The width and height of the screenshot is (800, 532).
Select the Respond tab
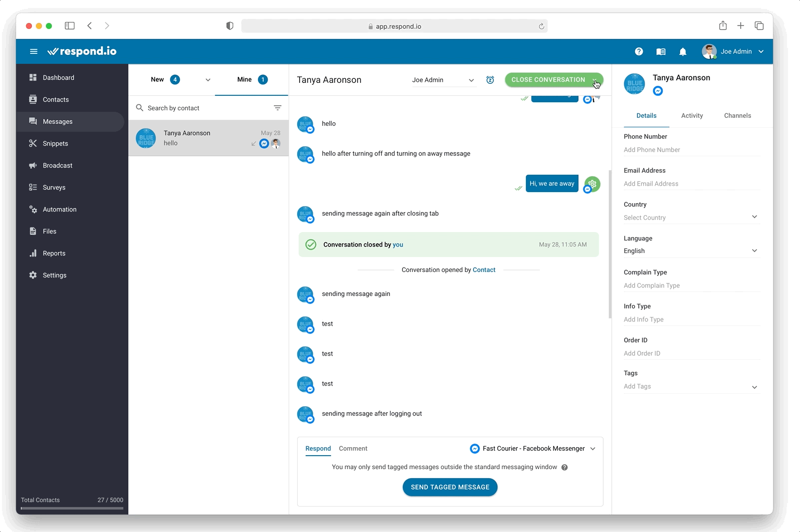(318, 448)
